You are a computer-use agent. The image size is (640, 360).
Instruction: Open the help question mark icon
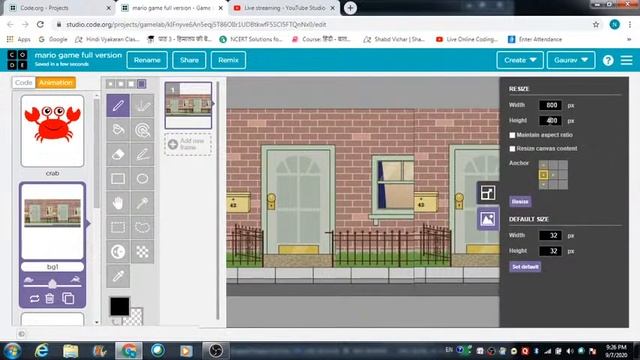pos(608,60)
